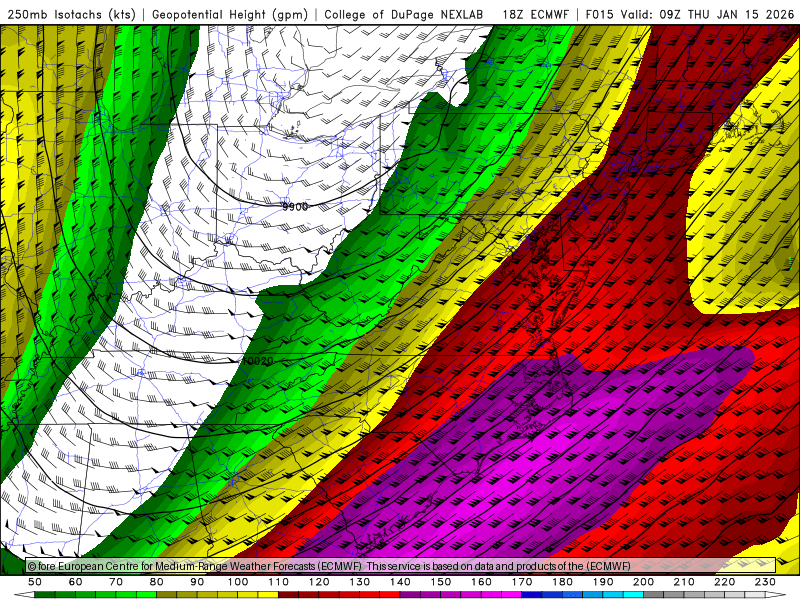Click the ECMWF copyright notice banner
Viewport: 800px width, 600px height.
[401, 565]
